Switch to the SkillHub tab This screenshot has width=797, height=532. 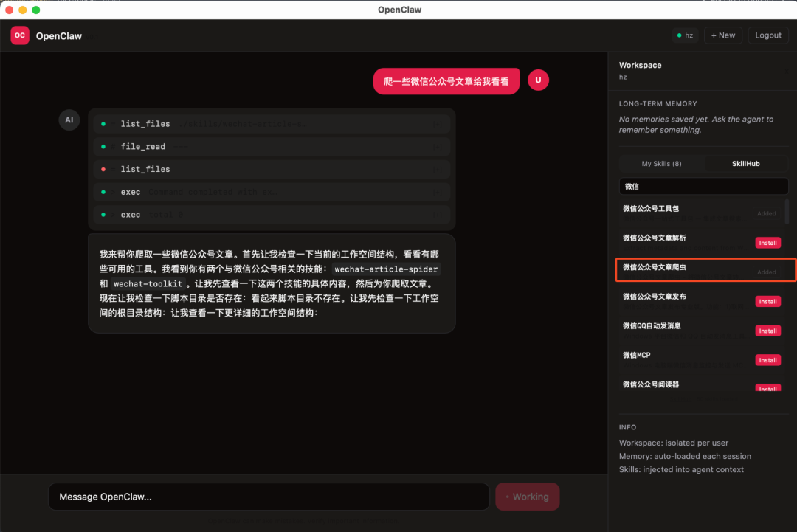click(745, 163)
